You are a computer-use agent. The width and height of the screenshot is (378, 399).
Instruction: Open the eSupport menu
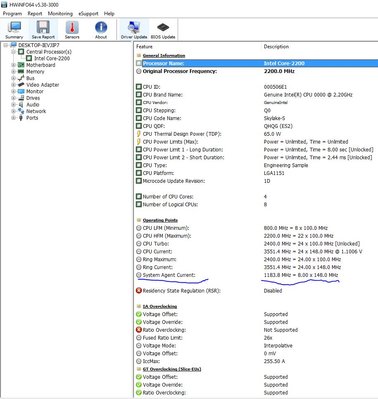pyautogui.click(x=88, y=14)
